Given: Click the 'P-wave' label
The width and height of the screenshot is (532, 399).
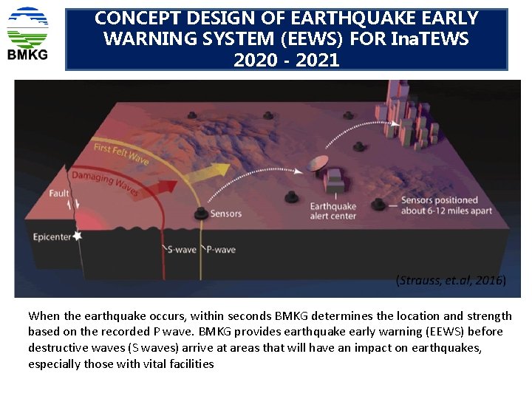Looking at the screenshot, I should [x=221, y=250].
